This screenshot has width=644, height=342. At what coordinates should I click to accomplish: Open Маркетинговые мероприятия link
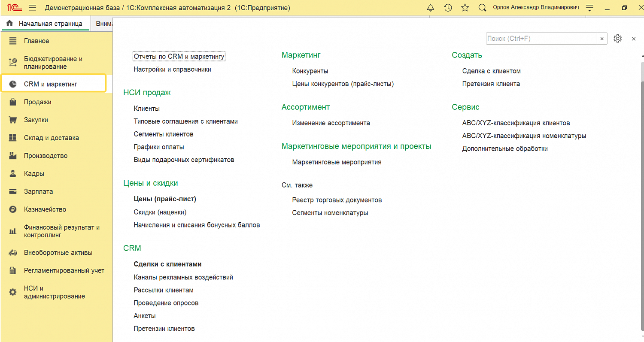tap(337, 163)
